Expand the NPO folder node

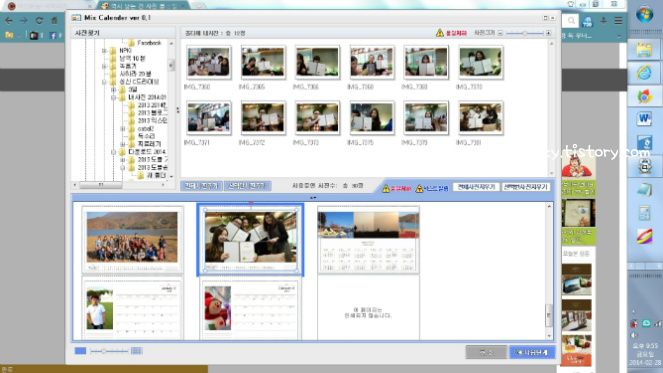coord(104,51)
